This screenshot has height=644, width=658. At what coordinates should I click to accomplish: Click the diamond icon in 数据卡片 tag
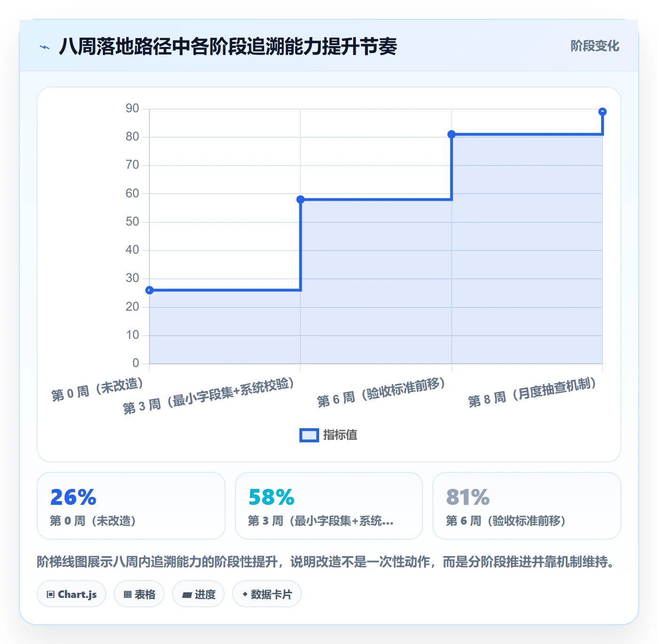245,594
